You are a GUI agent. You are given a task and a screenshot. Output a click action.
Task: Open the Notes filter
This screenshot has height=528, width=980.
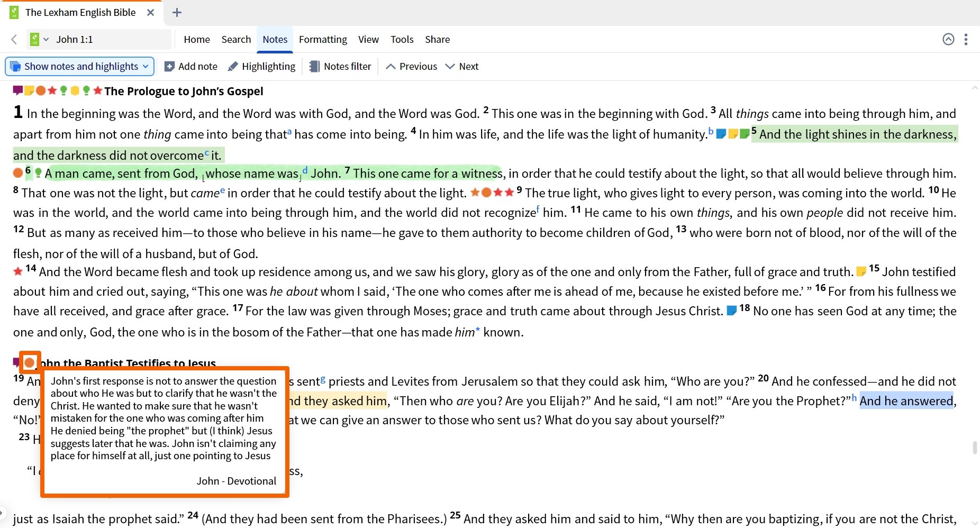point(340,66)
